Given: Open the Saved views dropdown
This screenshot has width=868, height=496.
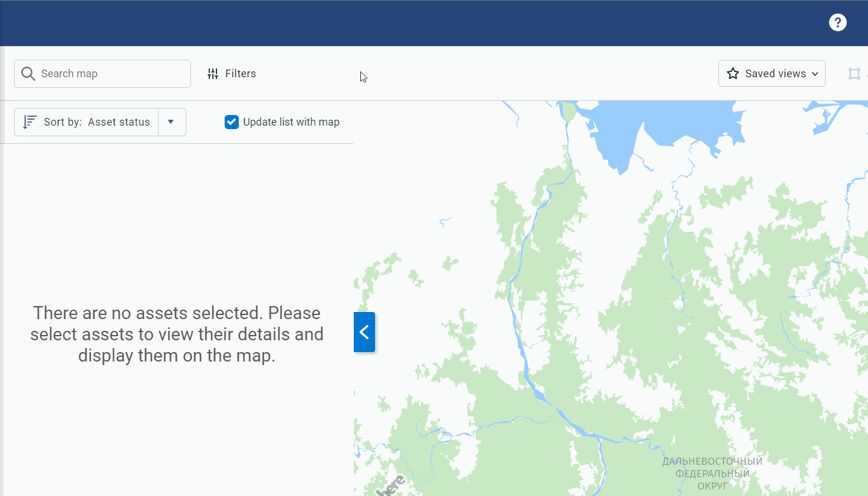Looking at the screenshot, I should pyautogui.click(x=772, y=73).
